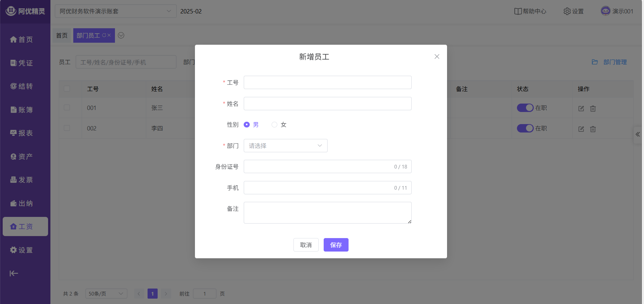Select the 女 gender radio button
The height and width of the screenshot is (304, 644).
(274, 125)
